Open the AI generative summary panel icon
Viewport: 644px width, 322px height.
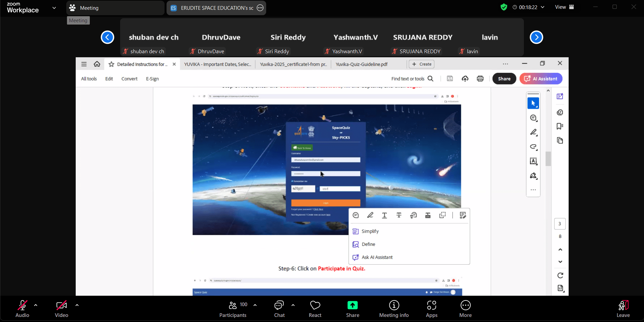(560, 96)
